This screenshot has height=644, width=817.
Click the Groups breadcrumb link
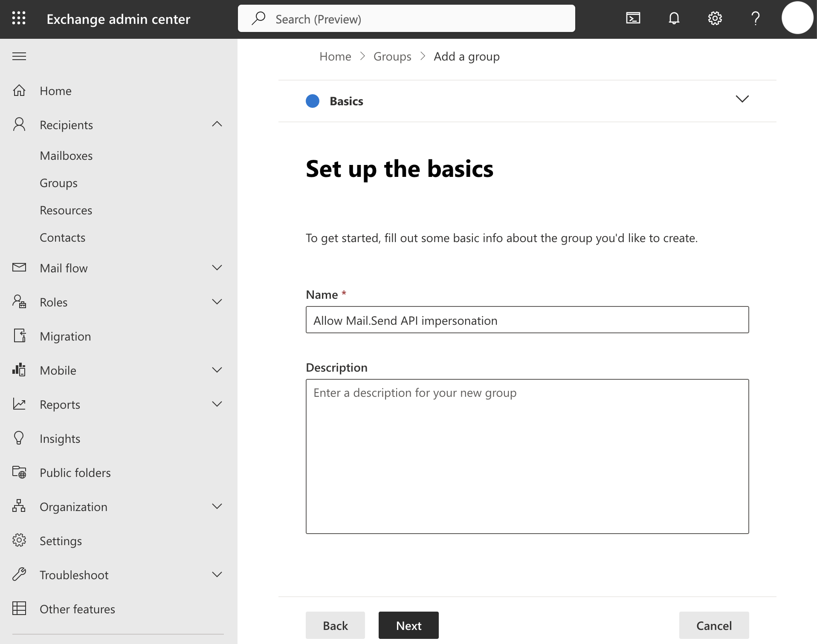point(392,56)
